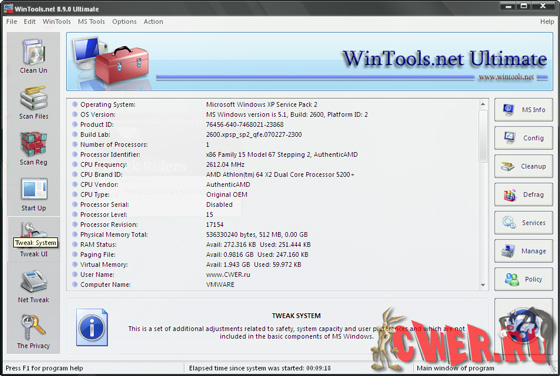
Task: Select the CPU Brand ID row
Action: tap(273, 175)
